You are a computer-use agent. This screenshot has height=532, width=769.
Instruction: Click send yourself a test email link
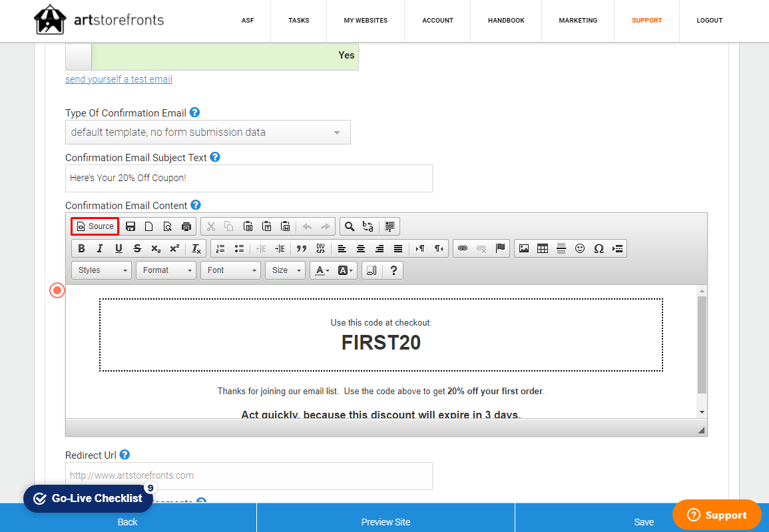[x=119, y=79]
